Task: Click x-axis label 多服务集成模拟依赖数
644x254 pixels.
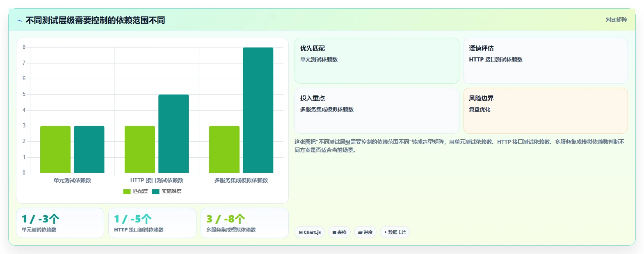Action: tap(241, 180)
